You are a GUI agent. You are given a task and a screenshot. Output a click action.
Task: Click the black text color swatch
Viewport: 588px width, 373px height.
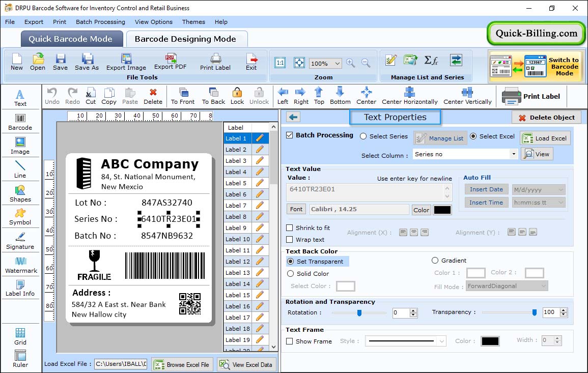[x=442, y=210]
